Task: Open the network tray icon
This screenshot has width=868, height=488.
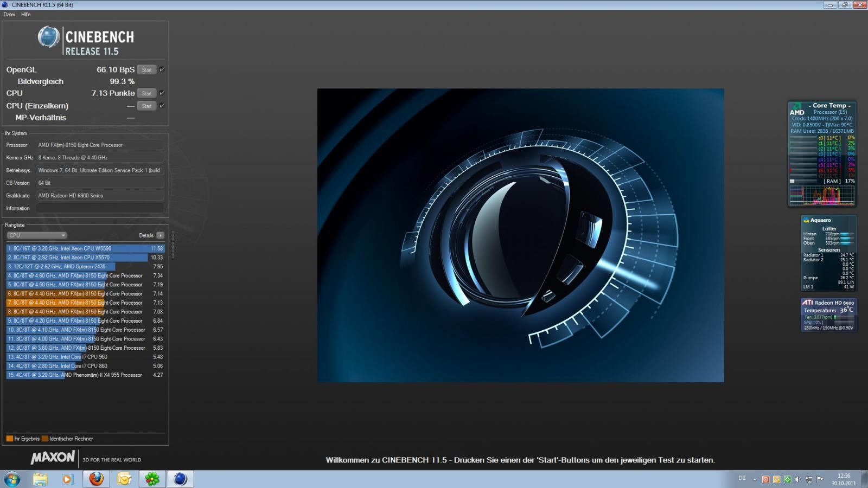Action: pos(809,480)
